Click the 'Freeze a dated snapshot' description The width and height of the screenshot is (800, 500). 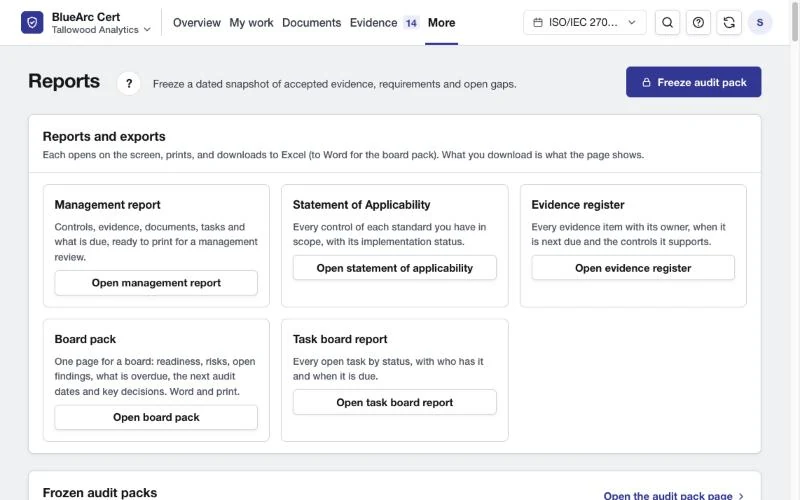click(x=335, y=84)
